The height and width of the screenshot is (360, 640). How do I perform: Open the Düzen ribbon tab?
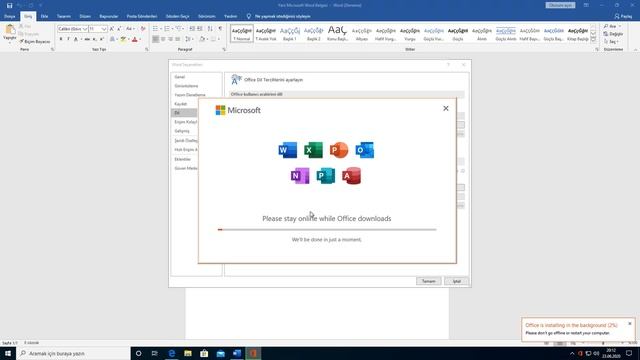(x=85, y=16)
